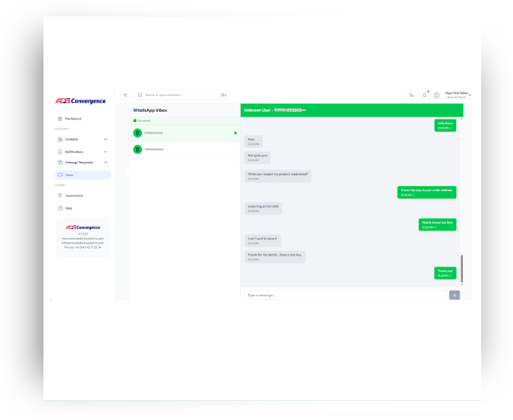The height and width of the screenshot is (420, 513).
Task: Expand the Notifications submenu chevron
Action: tap(105, 151)
